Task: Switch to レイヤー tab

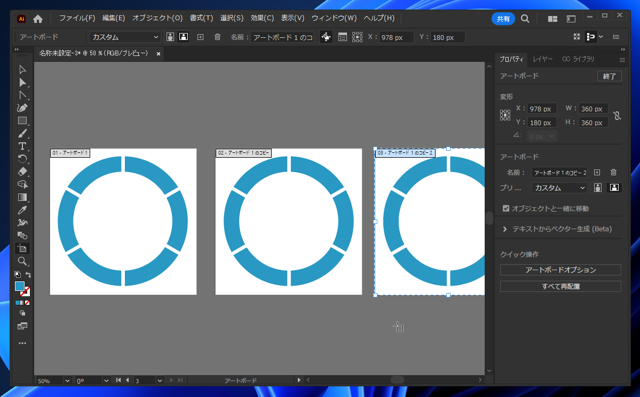Action: [x=542, y=59]
